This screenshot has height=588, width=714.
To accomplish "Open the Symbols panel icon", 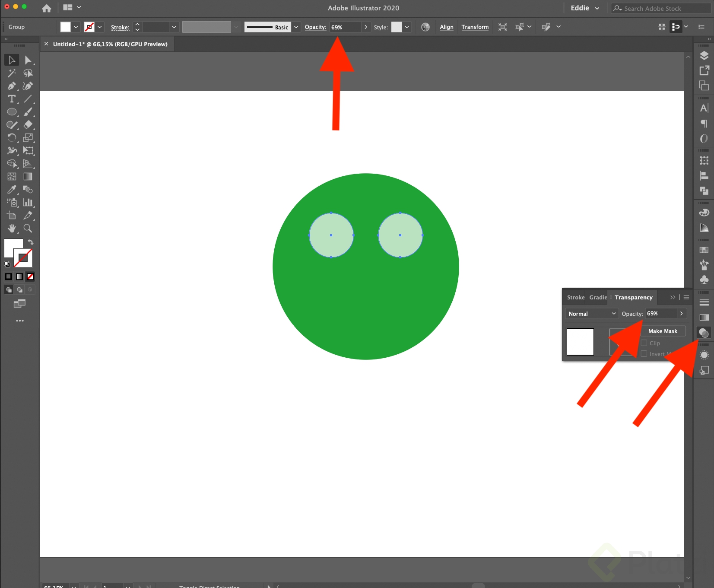I will coord(704,280).
